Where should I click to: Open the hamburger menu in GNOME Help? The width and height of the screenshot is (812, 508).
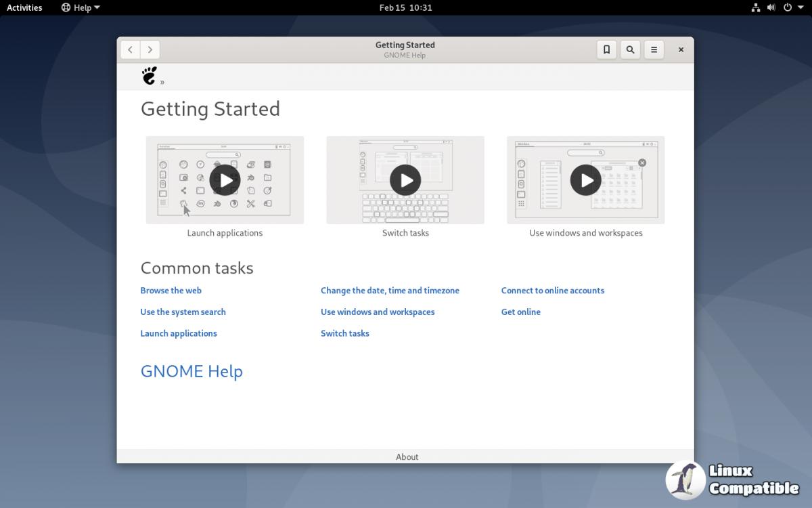(x=654, y=49)
